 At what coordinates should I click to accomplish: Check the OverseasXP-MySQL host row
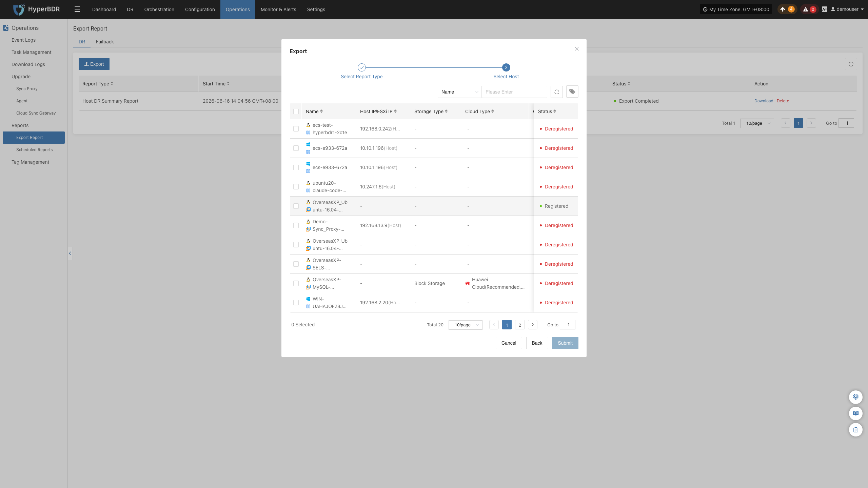(296, 283)
